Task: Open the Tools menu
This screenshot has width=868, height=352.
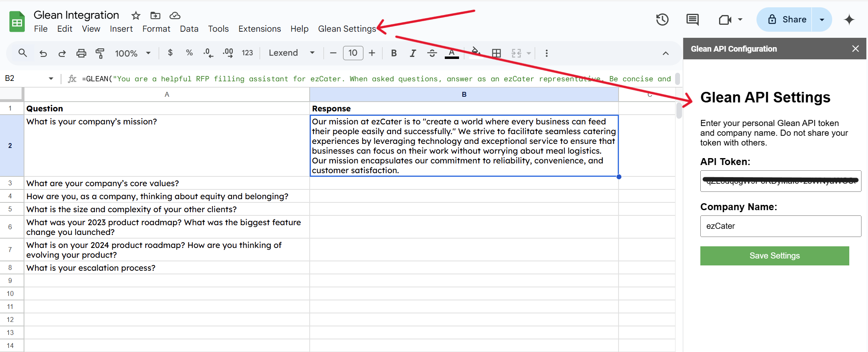Action: pyautogui.click(x=219, y=29)
